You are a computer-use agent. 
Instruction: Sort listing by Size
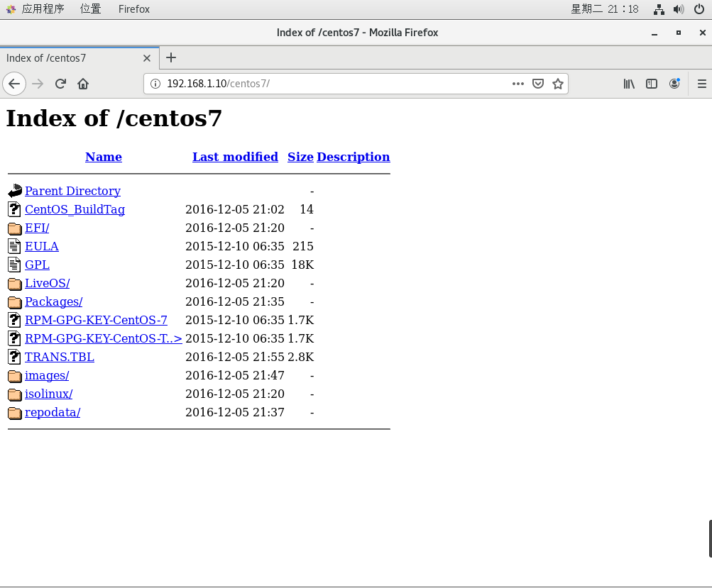click(300, 157)
